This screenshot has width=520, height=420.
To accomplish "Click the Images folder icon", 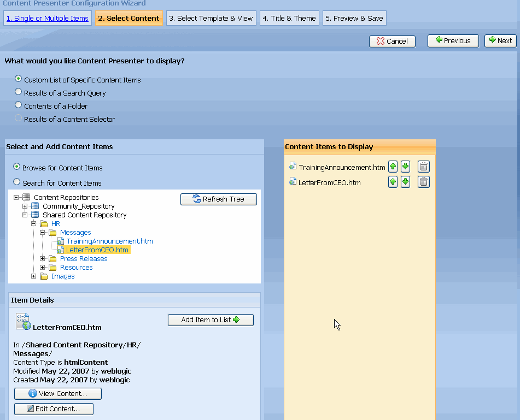I will coord(44,276).
